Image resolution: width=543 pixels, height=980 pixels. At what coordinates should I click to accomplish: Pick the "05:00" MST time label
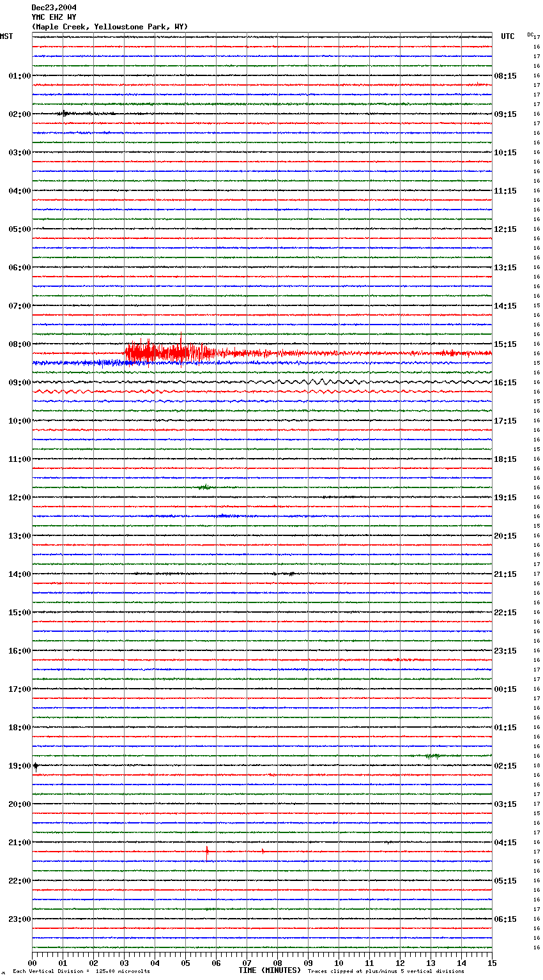pos(20,229)
